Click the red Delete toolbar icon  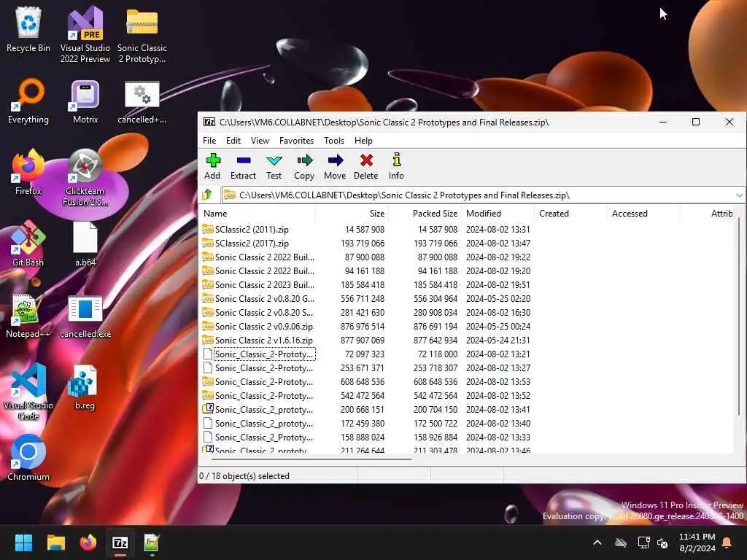pos(366,166)
